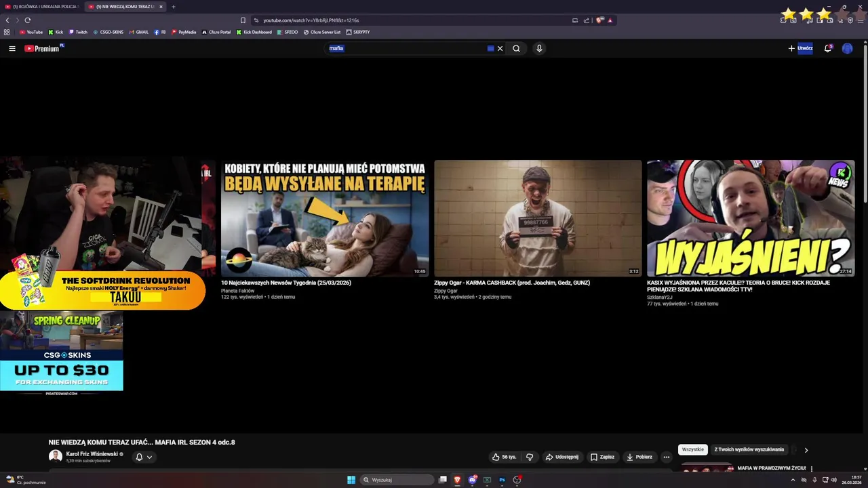This screenshot has width=868, height=488.
Task: Open the account avatar menu
Action: point(847,48)
